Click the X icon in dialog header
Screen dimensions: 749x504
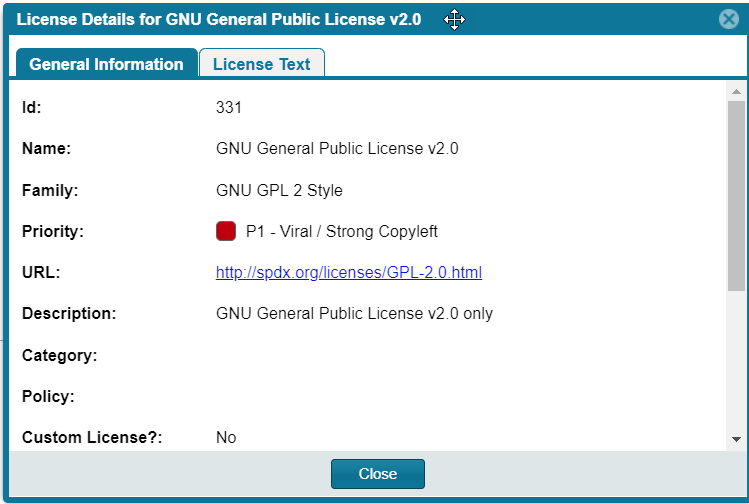[728, 19]
